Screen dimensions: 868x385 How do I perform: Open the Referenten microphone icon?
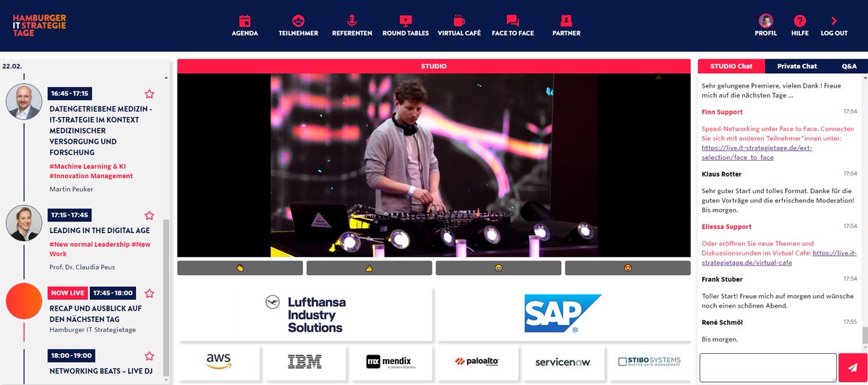(x=352, y=21)
